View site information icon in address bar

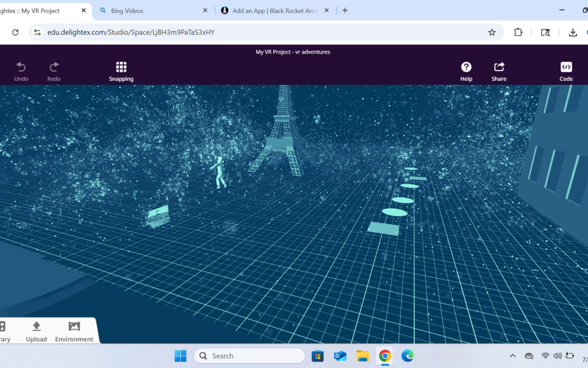coord(38,32)
